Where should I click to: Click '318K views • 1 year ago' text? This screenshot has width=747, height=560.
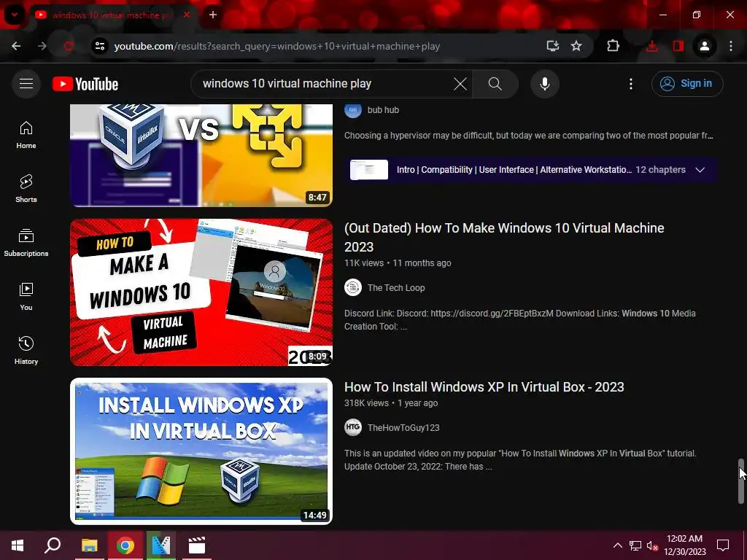(x=391, y=403)
